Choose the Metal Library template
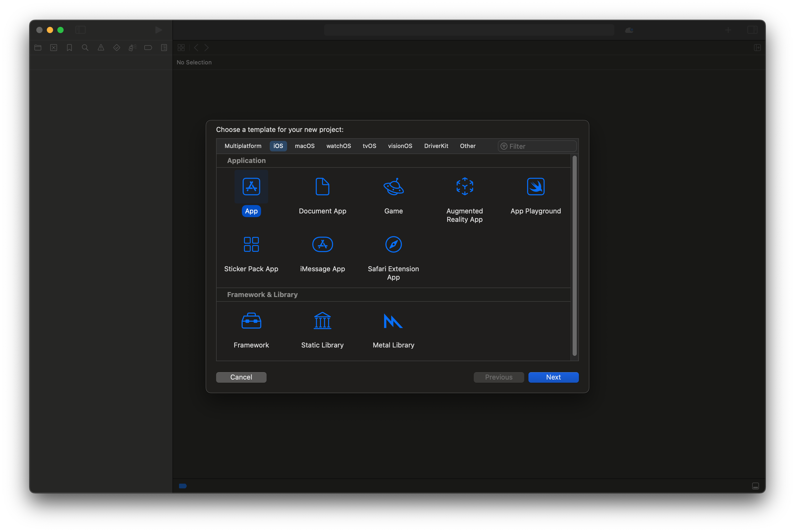 point(393,321)
